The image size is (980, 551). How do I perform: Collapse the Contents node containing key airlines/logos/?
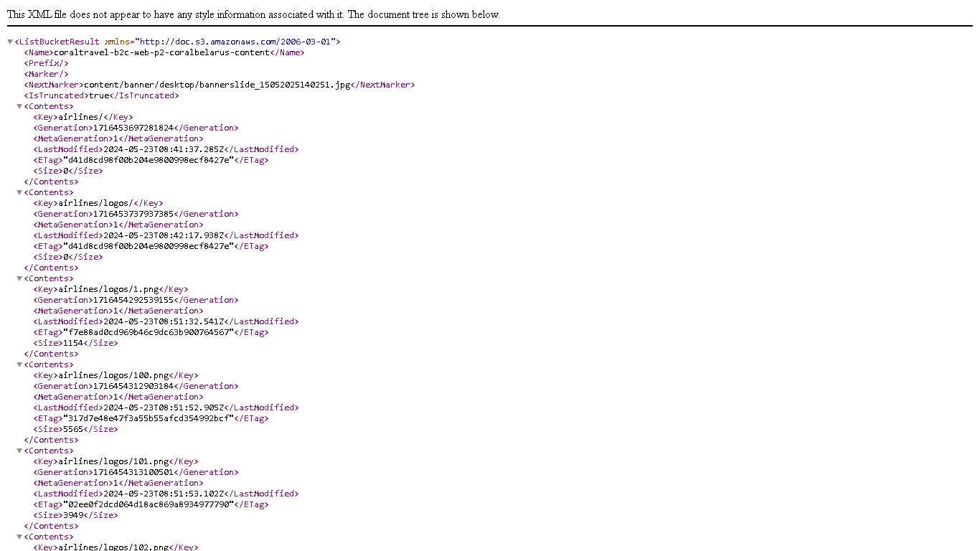tap(20, 192)
